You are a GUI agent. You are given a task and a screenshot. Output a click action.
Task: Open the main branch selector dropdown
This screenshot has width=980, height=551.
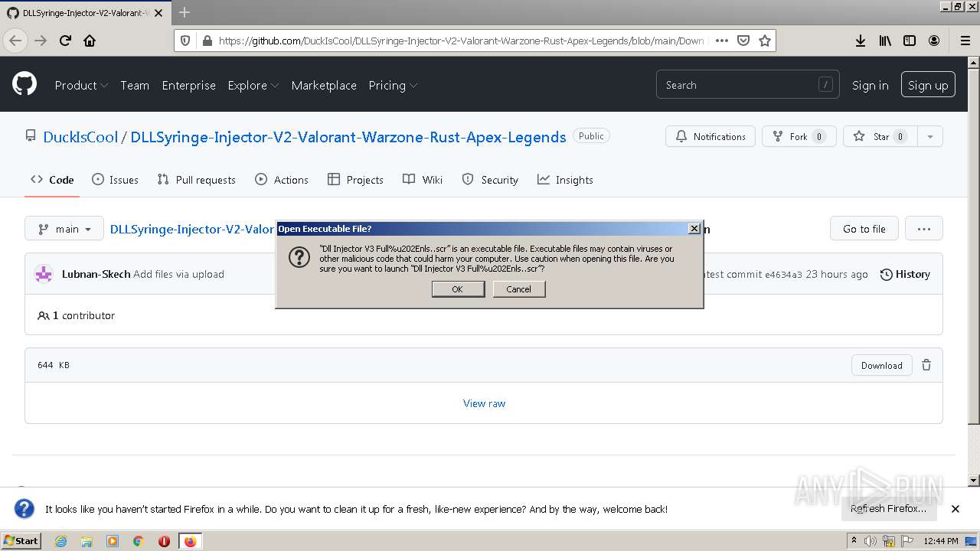pyautogui.click(x=64, y=229)
